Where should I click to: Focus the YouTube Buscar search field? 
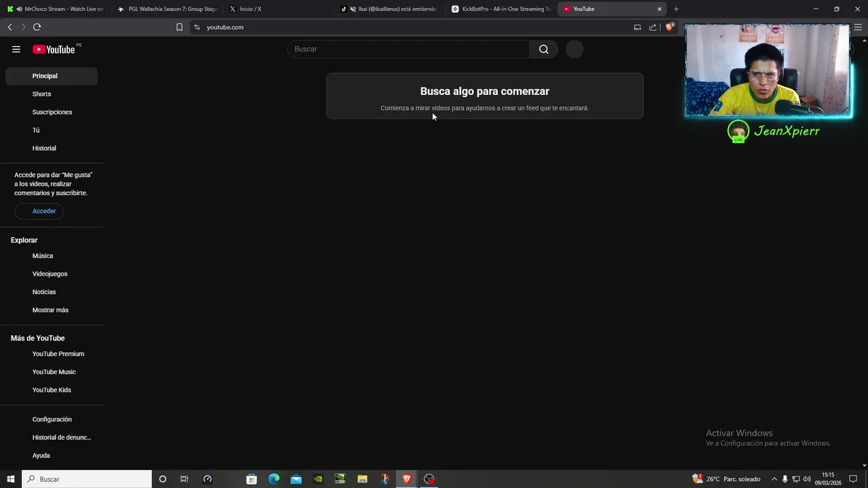click(x=408, y=49)
